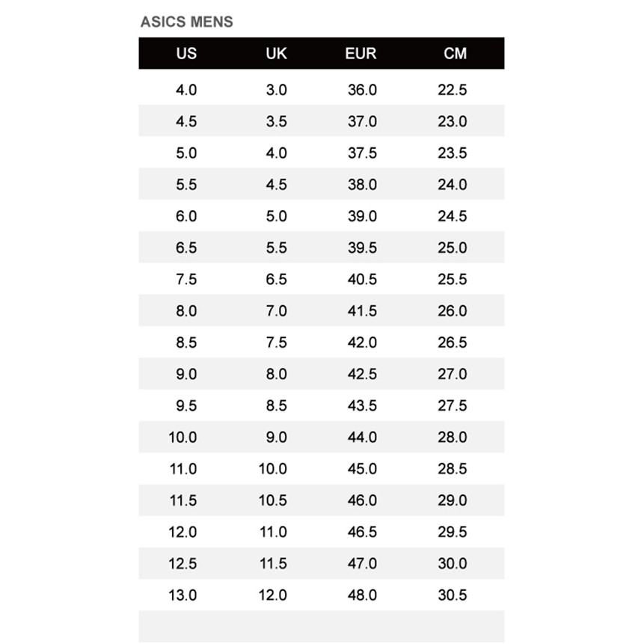
Task: Select the CM 23.0 value
Action: (453, 121)
